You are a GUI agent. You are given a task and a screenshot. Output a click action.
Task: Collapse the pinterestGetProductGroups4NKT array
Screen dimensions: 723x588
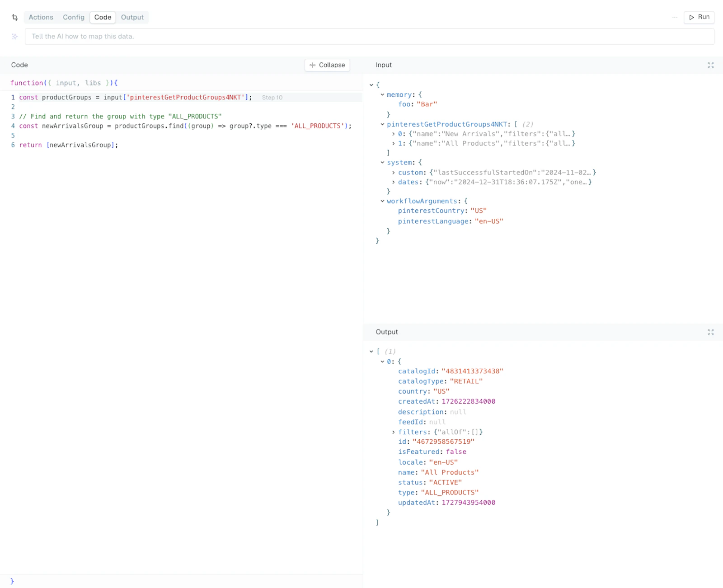[x=382, y=124]
